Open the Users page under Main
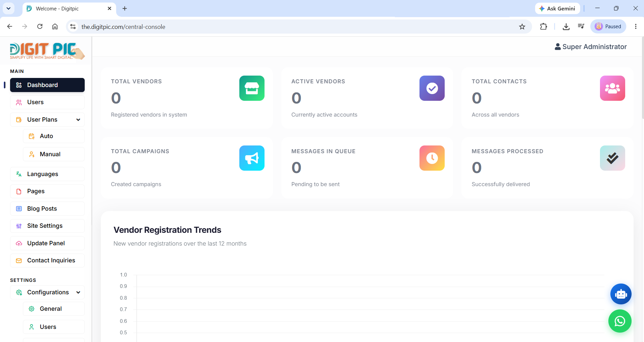The image size is (644, 342). coord(47,102)
